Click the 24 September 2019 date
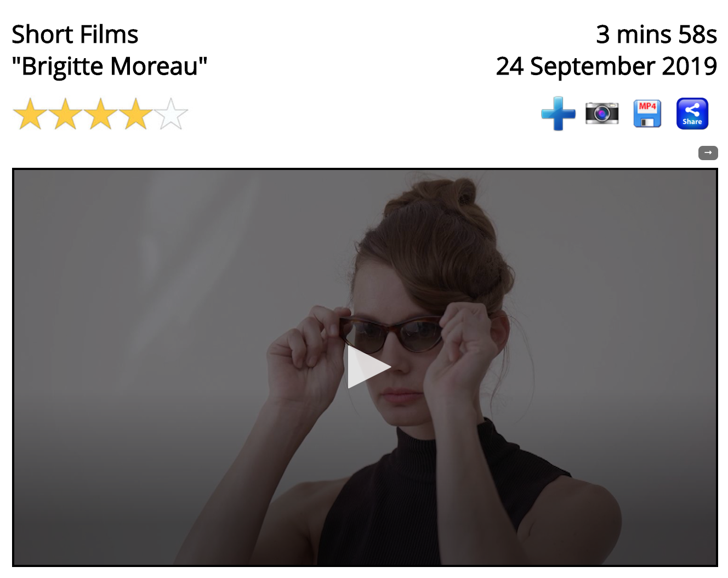Screen dimensions: 728x578 pyautogui.click(x=606, y=66)
